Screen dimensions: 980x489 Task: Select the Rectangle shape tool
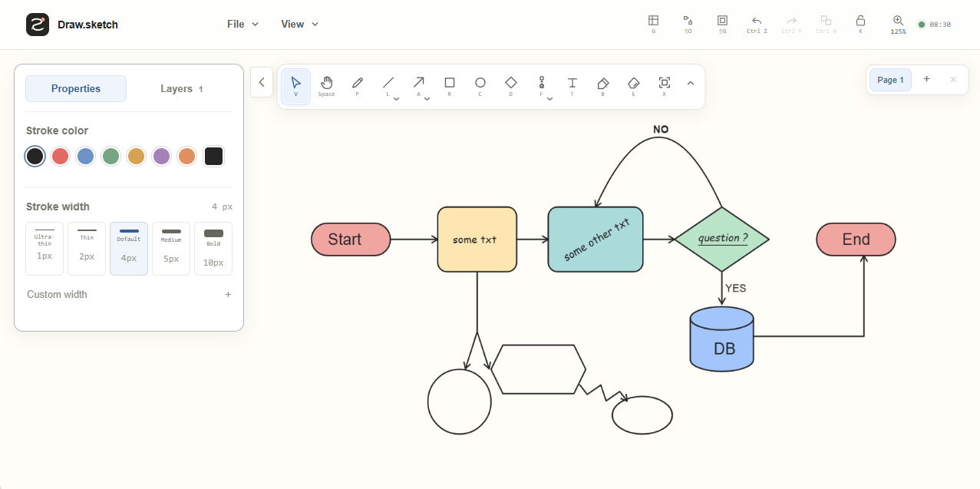450,86
